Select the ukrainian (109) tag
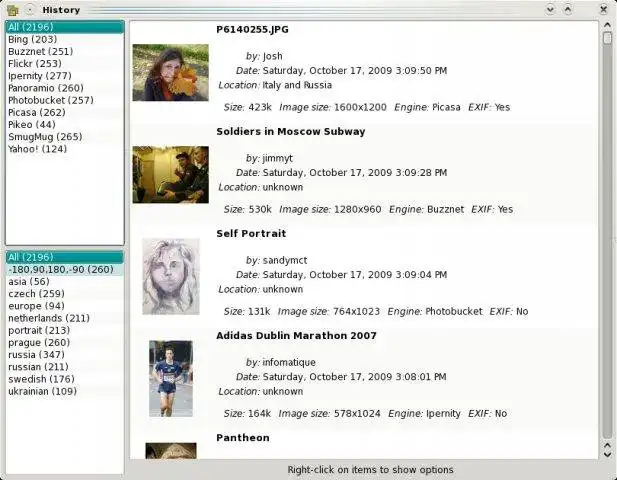 click(x=65, y=391)
